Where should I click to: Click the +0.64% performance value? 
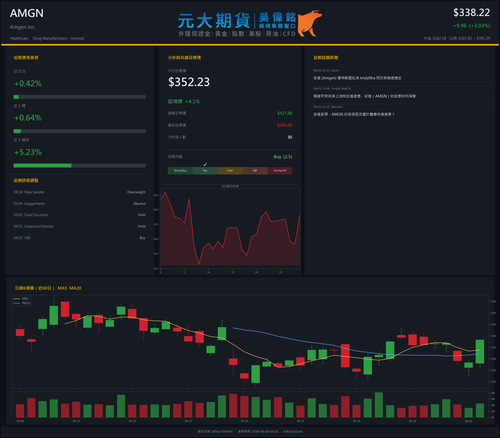(28, 118)
